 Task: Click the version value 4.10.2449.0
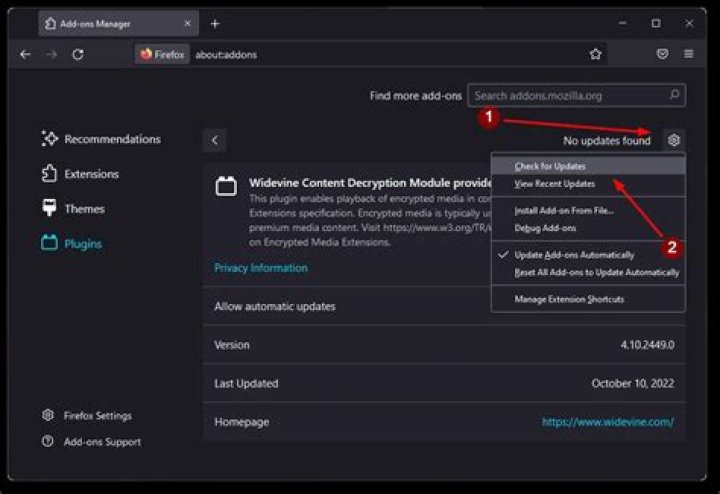pos(647,344)
